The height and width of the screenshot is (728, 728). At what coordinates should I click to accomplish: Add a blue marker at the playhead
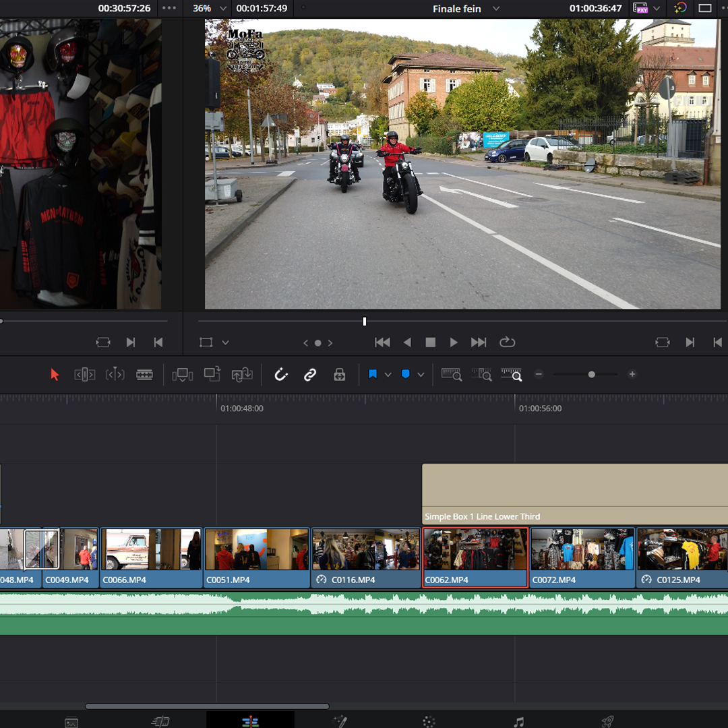(405, 374)
